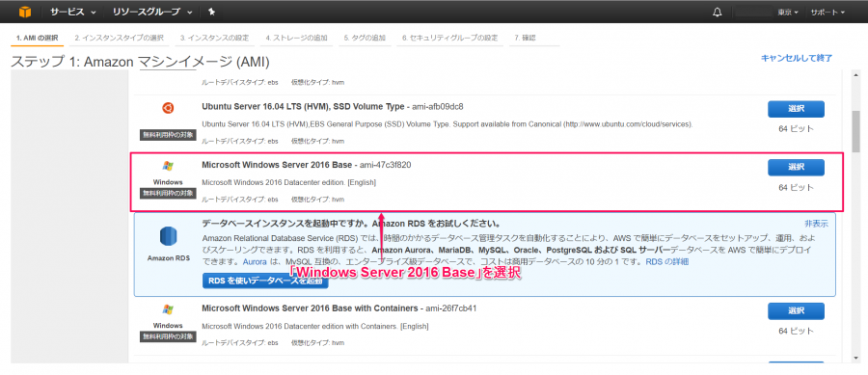Click the pin shortcut icon in navbar

212,12
